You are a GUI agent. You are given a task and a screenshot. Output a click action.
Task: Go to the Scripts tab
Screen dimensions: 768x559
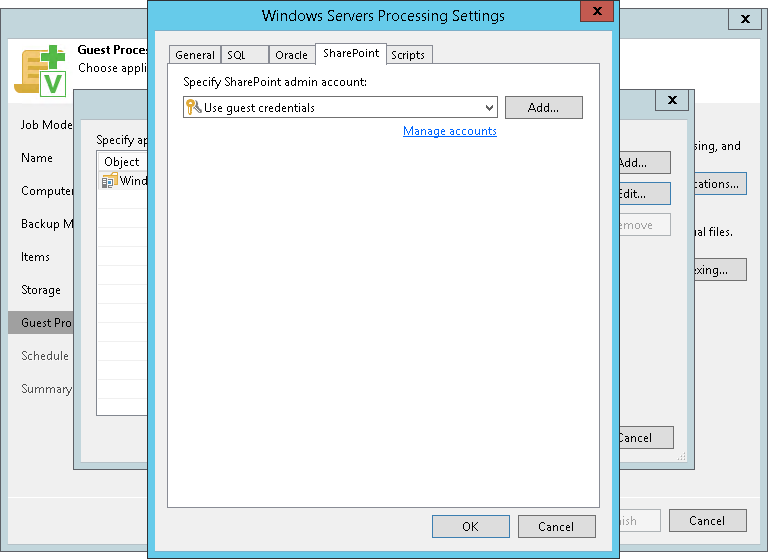point(408,55)
